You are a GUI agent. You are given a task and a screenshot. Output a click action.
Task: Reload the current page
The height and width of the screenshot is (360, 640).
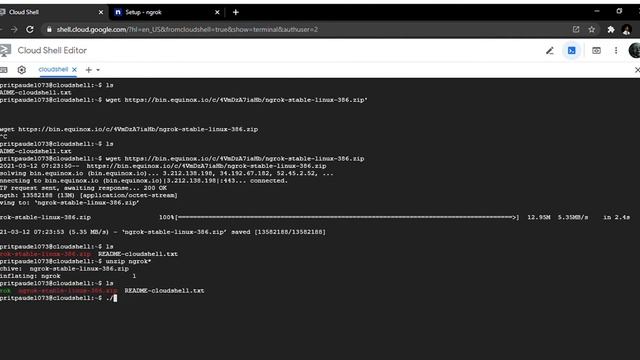(x=30, y=29)
